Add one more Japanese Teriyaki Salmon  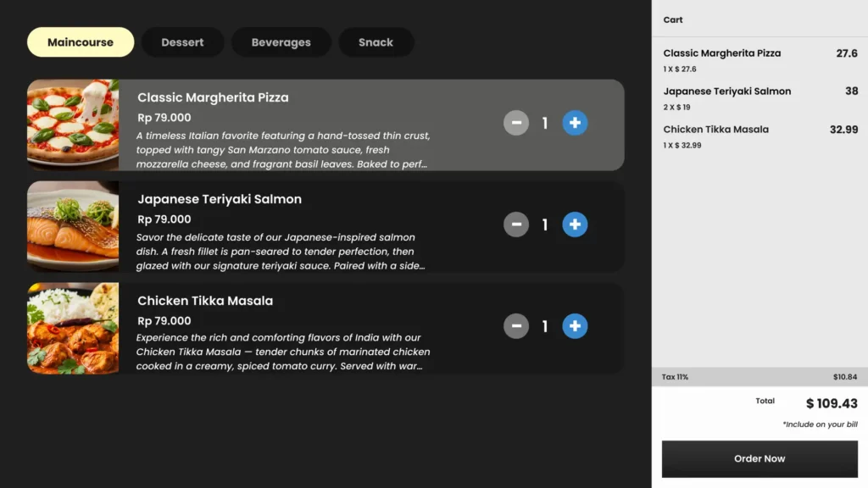click(x=575, y=225)
